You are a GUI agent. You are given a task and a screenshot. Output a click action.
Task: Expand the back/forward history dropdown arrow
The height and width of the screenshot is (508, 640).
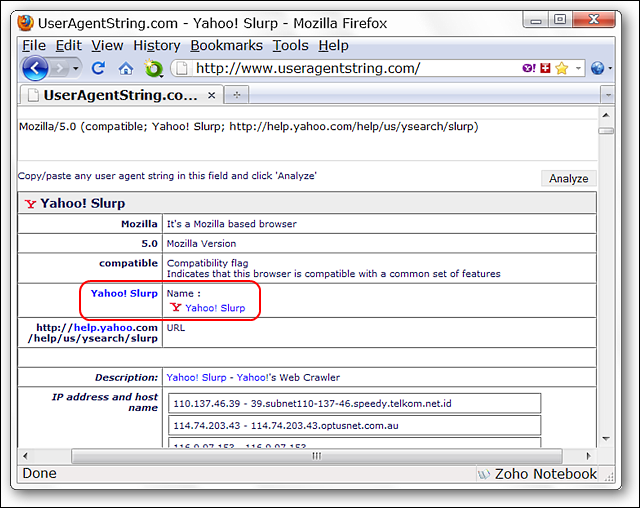(x=76, y=68)
